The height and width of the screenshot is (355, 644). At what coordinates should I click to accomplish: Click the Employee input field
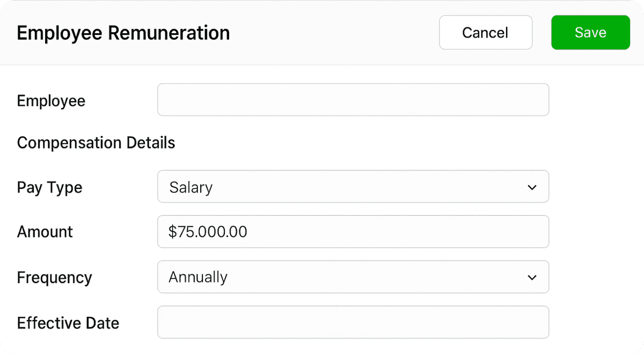[353, 100]
